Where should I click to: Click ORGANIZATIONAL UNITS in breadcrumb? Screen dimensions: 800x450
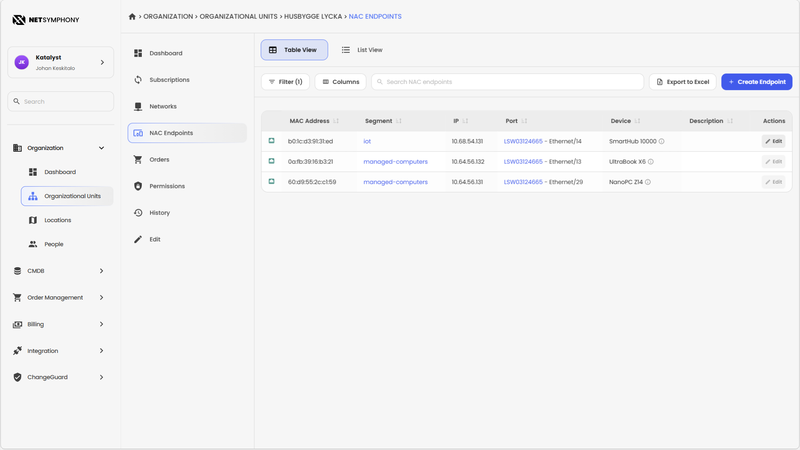coord(238,16)
